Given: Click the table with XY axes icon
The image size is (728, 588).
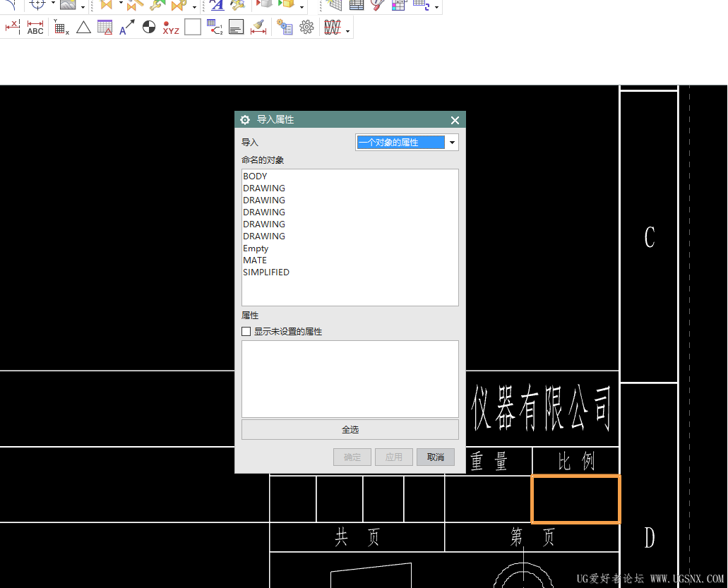Looking at the screenshot, I should click(x=61, y=28).
